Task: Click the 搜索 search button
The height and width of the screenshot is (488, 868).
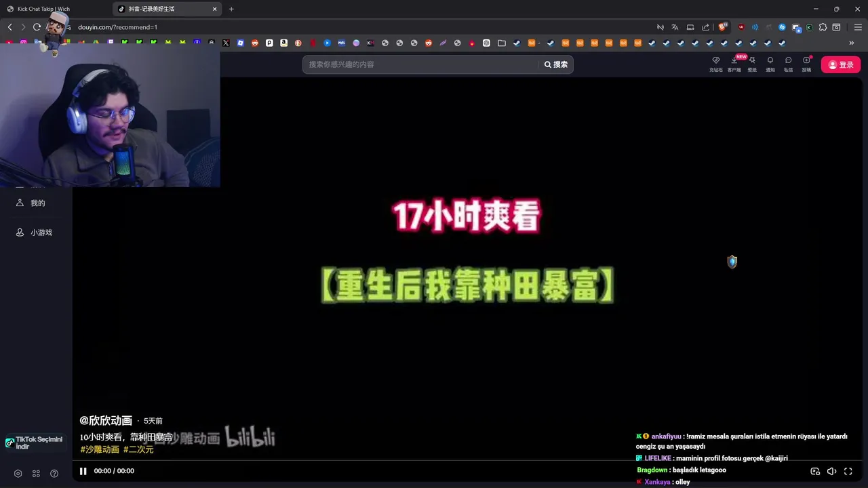Action: pyautogui.click(x=556, y=64)
